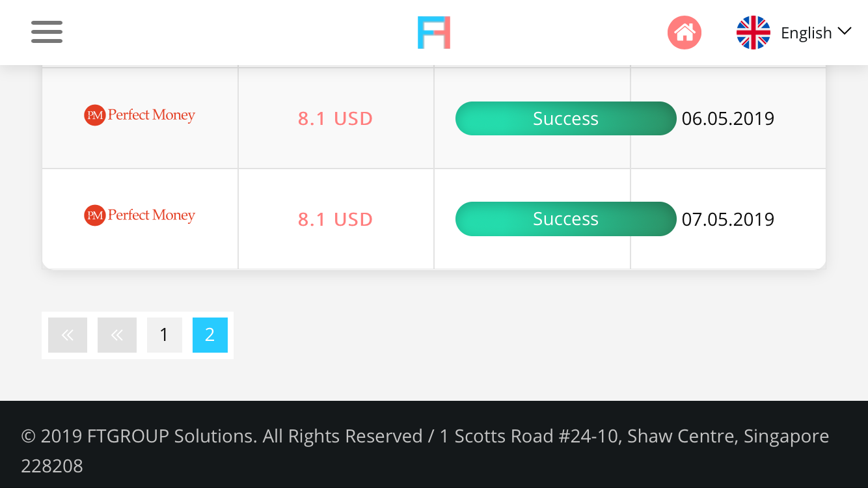Viewport: 868px width, 488px height.
Task: Click the second double-arrow pagination button
Action: [117, 335]
